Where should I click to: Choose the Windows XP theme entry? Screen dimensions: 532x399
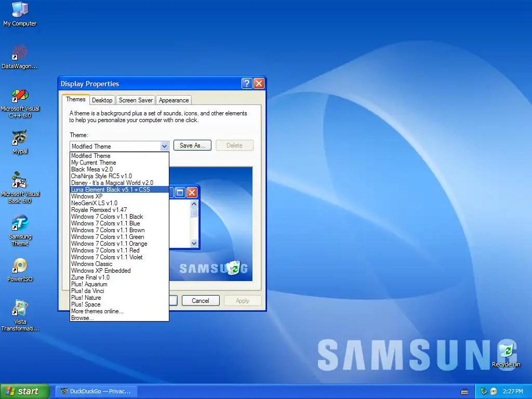coord(119,196)
